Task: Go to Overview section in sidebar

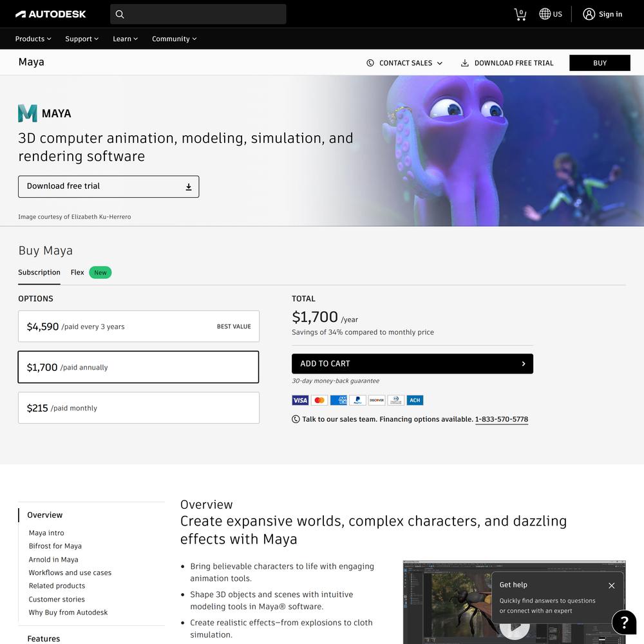Action: coord(45,515)
